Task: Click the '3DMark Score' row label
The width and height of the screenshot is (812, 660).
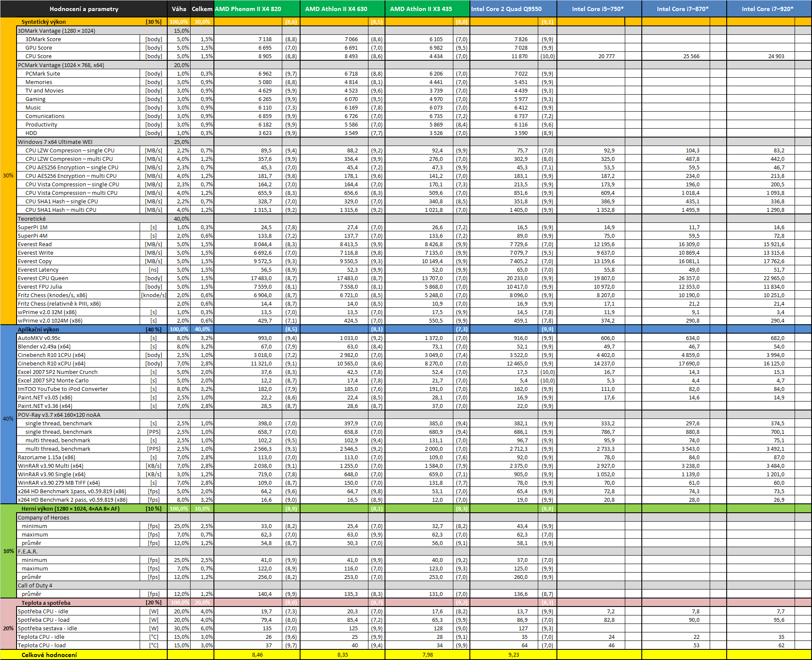Action: [x=43, y=39]
